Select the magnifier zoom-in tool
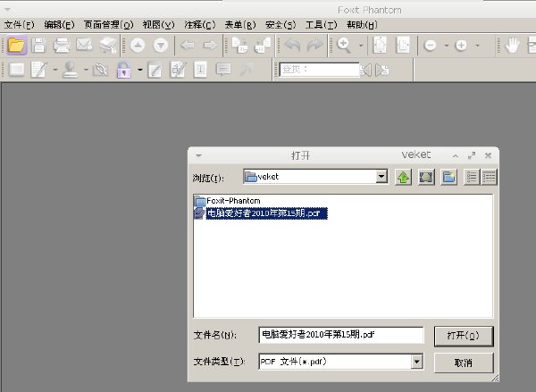 (344, 46)
